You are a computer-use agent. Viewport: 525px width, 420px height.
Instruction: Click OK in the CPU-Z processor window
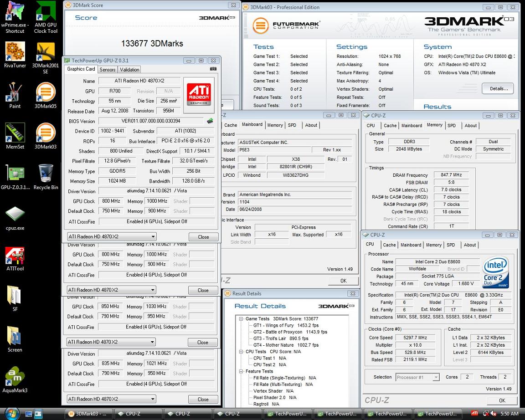502,400
